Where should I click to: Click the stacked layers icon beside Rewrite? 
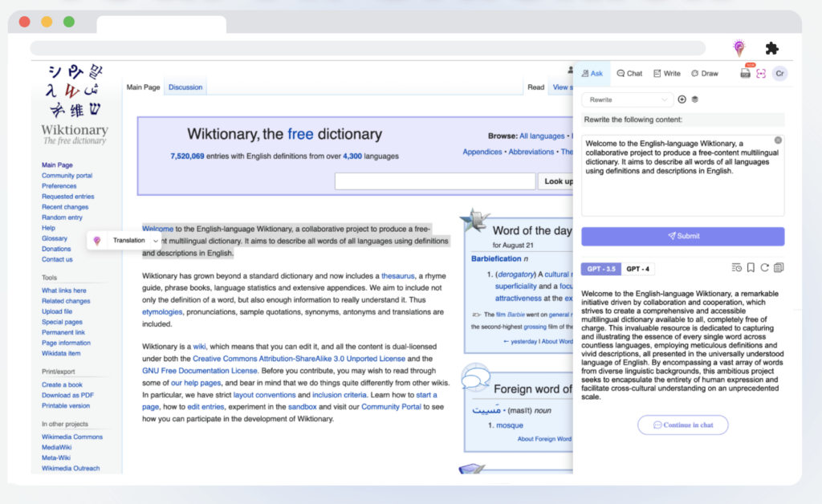coord(696,99)
